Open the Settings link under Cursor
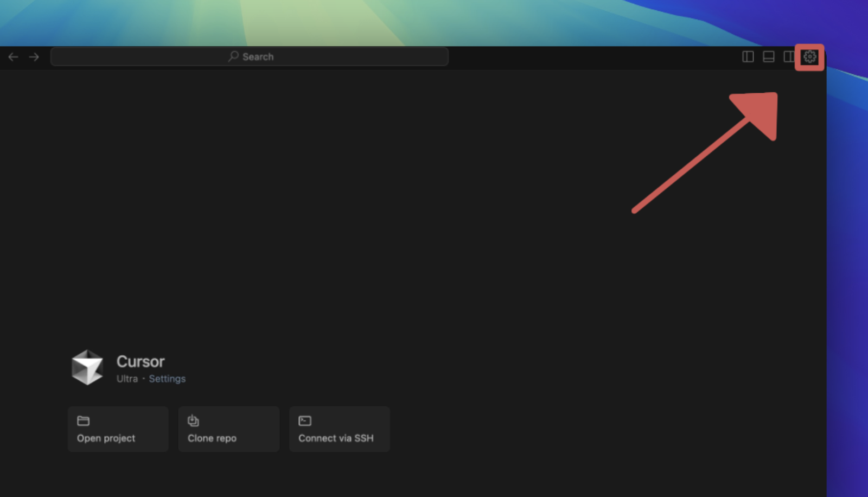 pos(167,379)
